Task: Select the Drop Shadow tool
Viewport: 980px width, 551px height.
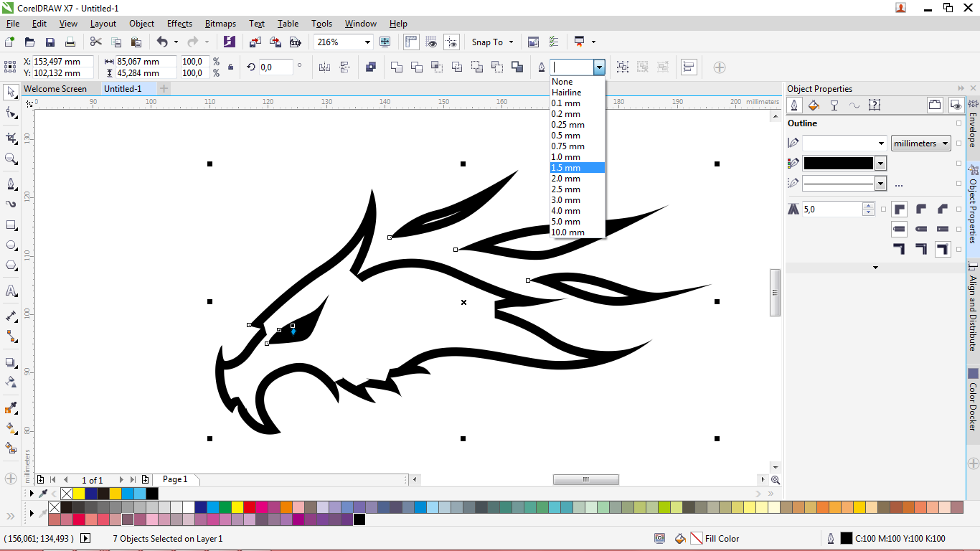Action: (x=11, y=362)
